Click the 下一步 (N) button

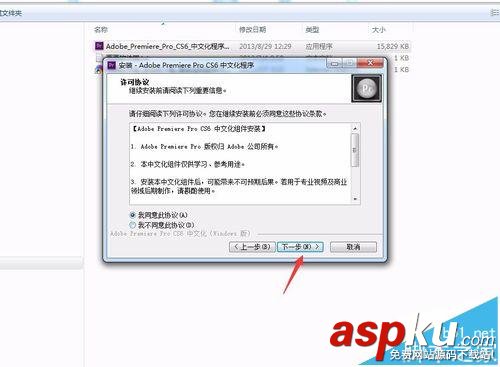coord(300,247)
